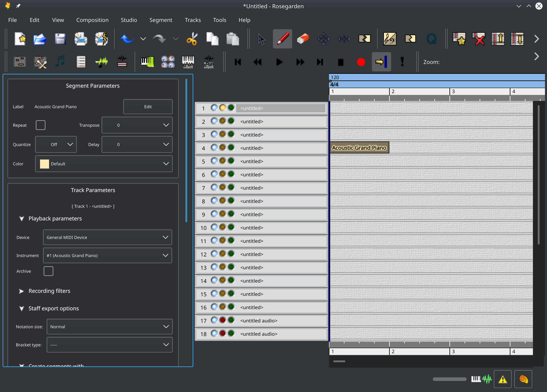Click the red Record transport button
The width and height of the screenshot is (547, 392).
361,62
